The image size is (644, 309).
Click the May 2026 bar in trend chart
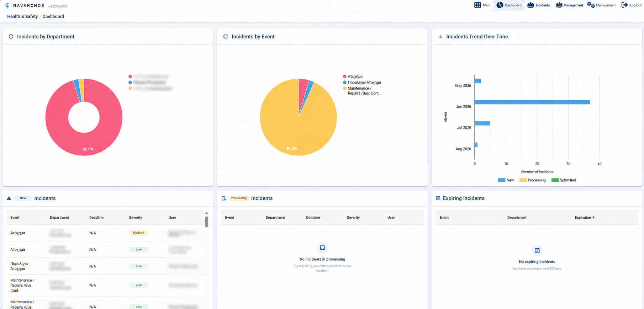coord(478,81)
